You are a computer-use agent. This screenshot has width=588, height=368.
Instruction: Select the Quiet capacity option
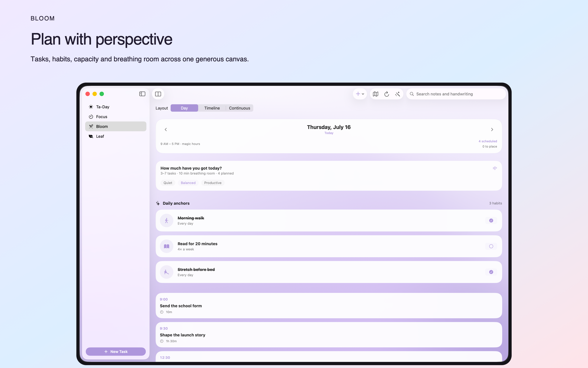click(x=168, y=183)
